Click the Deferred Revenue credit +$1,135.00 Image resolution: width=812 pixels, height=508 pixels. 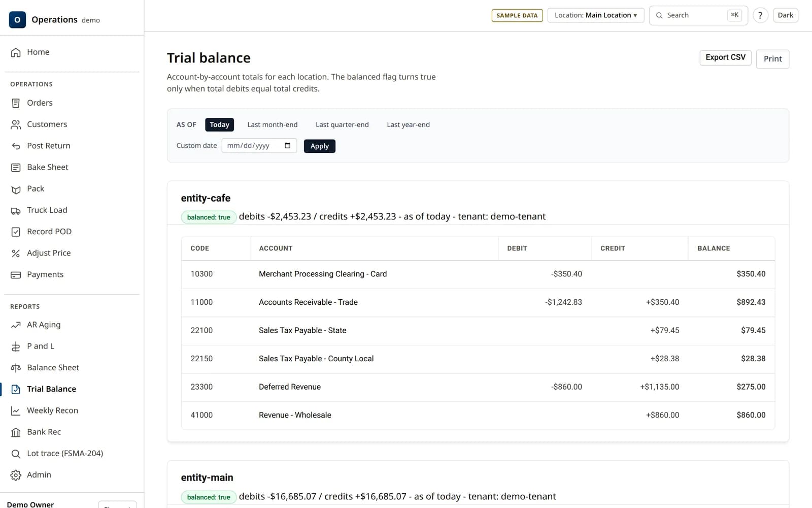coord(659,387)
